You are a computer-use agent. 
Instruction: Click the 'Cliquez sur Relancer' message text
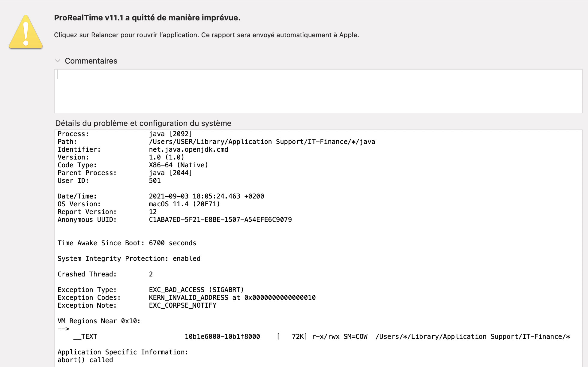(x=206, y=35)
